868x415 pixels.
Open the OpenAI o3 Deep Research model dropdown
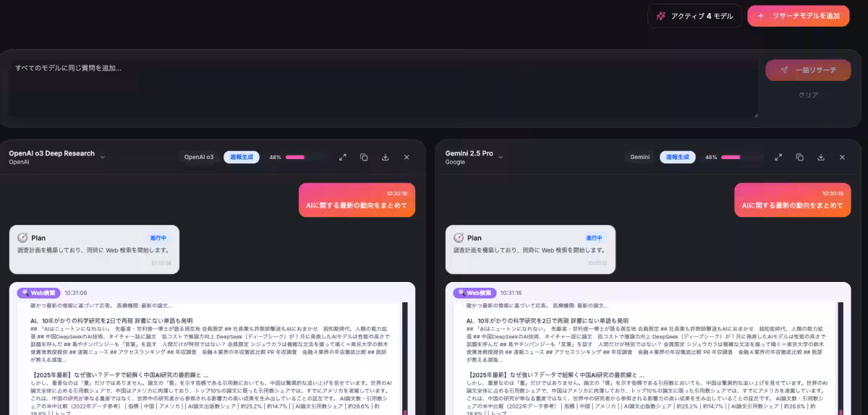pos(103,157)
